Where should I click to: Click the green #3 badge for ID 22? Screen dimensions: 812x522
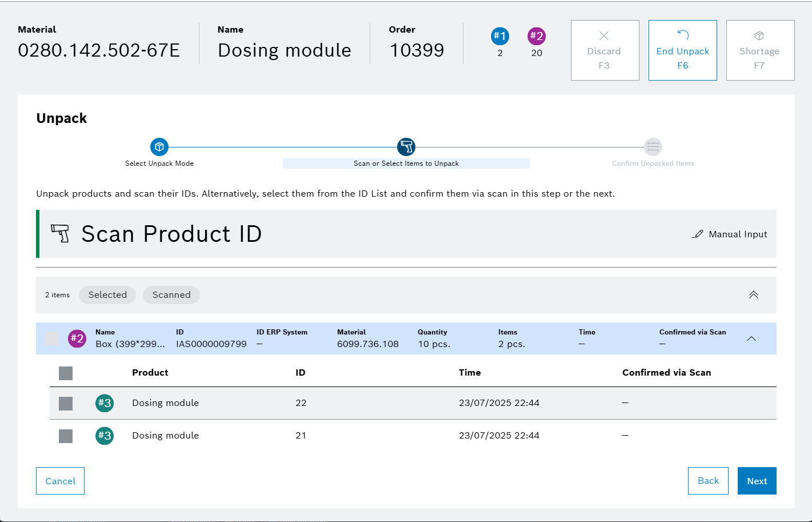click(x=104, y=403)
